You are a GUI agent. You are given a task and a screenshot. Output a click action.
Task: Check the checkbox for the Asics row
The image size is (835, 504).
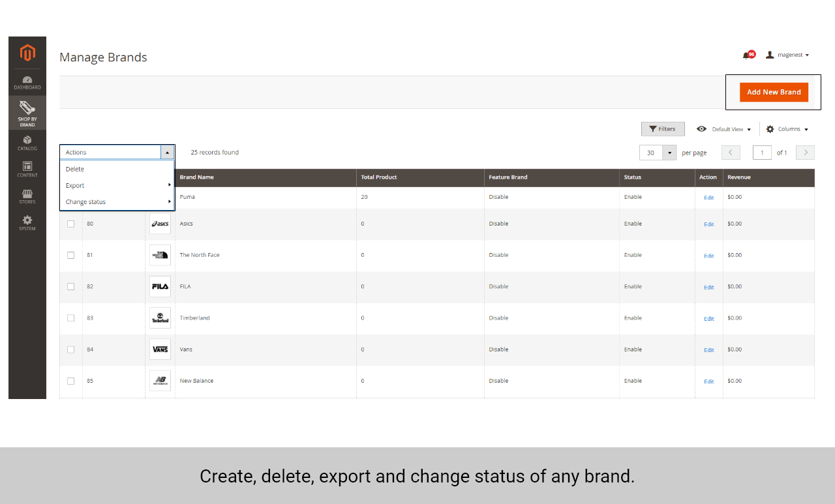pyautogui.click(x=70, y=224)
